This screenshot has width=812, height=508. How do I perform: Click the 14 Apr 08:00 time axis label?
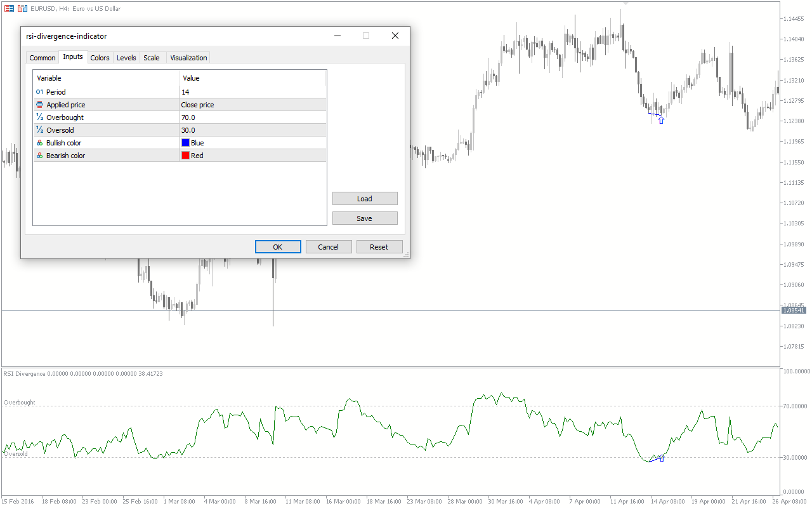coord(669,502)
